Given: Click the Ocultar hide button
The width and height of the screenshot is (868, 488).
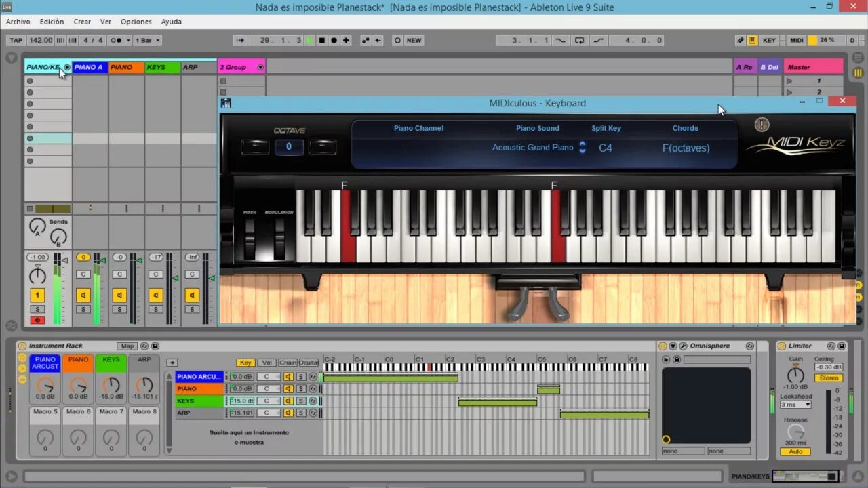Looking at the screenshot, I should pos(309,363).
